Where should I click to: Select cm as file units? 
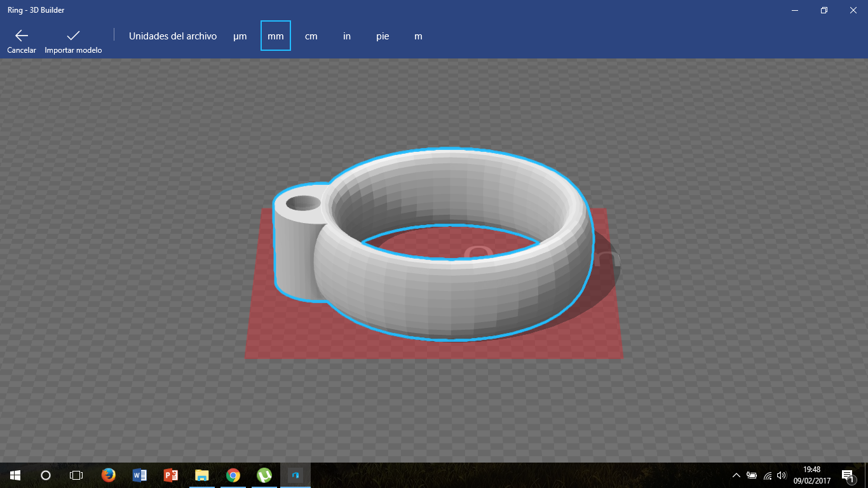[311, 36]
